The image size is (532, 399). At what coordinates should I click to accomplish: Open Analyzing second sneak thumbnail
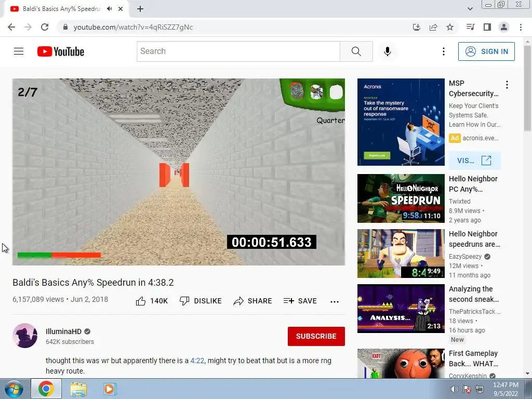coord(401,309)
